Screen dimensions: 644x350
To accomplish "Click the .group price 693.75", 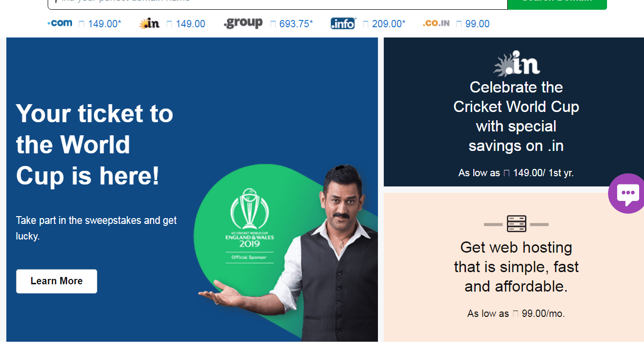I will [296, 23].
